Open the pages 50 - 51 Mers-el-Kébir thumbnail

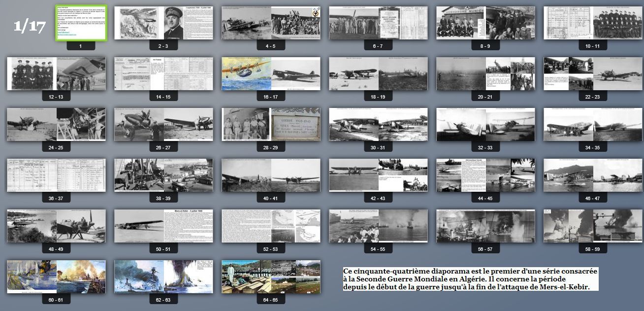click(x=163, y=226)
